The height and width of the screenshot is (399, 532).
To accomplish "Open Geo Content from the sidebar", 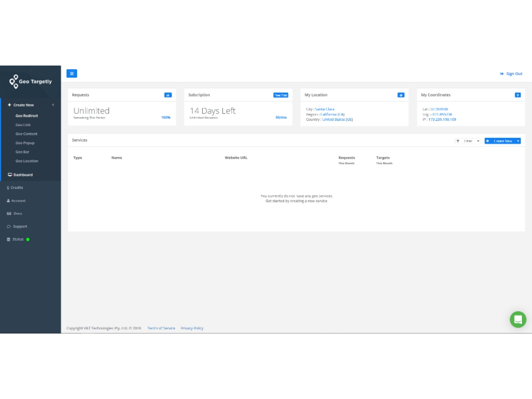I will [26, 134].
